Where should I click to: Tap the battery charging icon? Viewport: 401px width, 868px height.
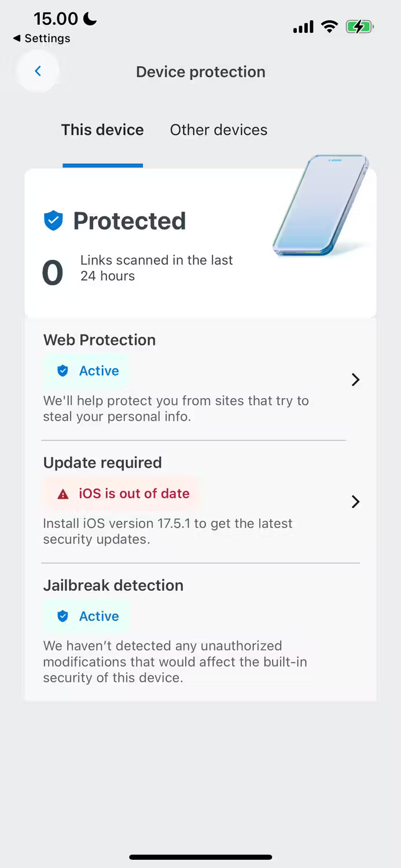click(359, 27)
